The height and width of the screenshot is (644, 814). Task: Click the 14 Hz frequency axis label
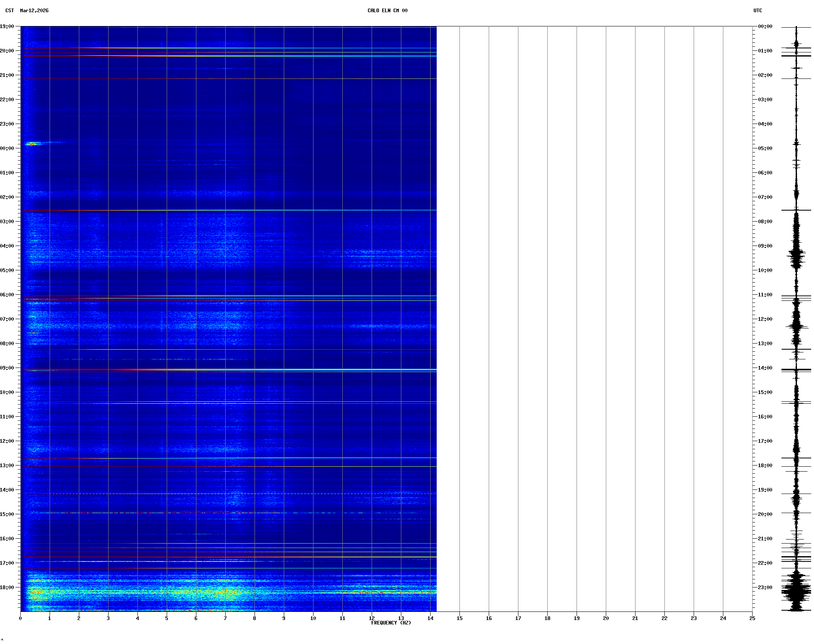[x=430, y=618]
